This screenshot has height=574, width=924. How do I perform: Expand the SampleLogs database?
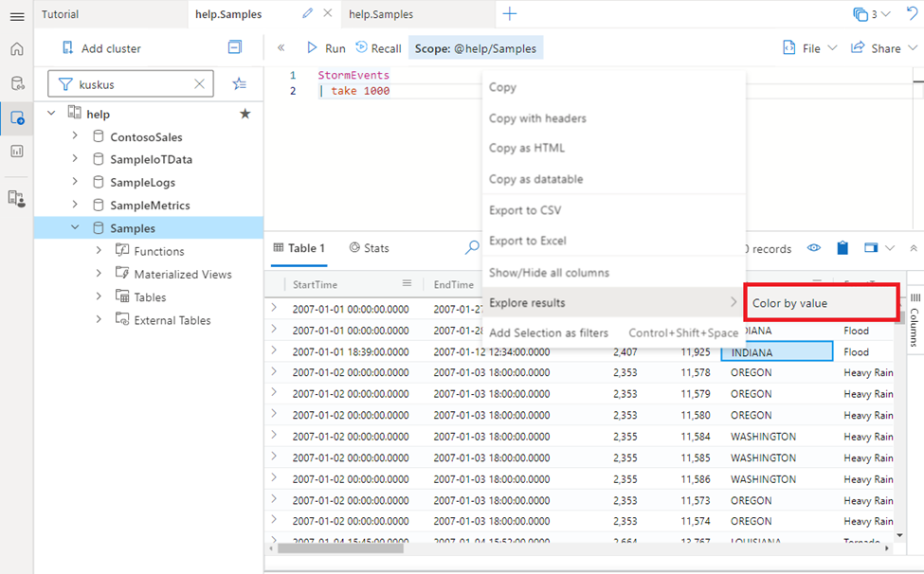point(75,181)
